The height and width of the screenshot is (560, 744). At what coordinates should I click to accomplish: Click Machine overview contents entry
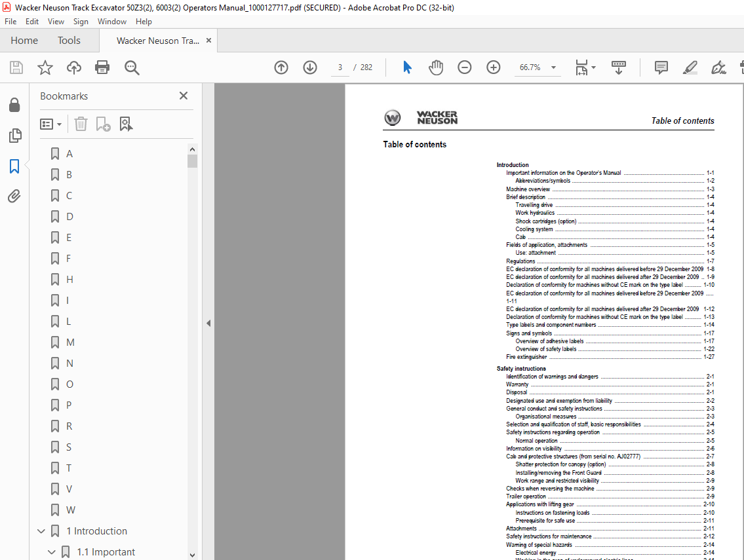528,189
